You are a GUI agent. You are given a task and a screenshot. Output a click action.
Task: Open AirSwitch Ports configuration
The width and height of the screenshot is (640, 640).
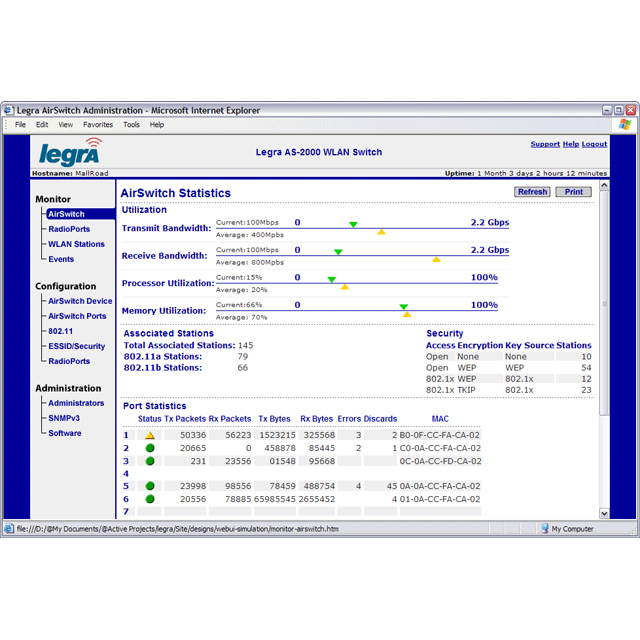click(77, 316)
